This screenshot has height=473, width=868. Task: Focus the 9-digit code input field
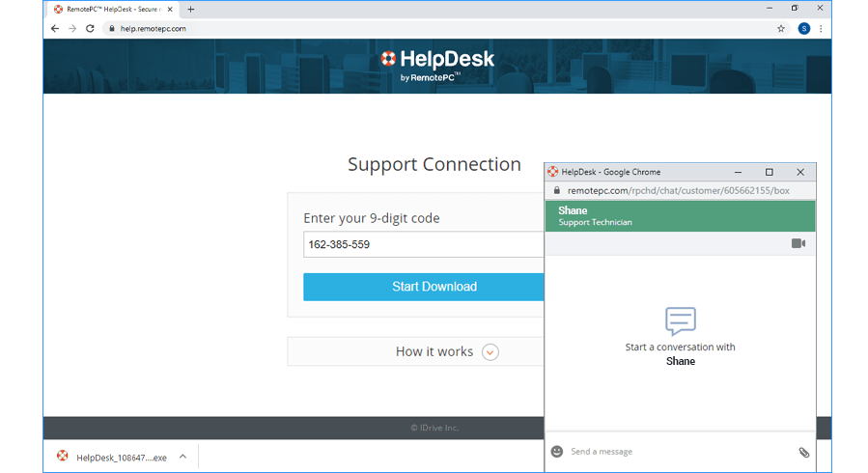coord(423,244)
